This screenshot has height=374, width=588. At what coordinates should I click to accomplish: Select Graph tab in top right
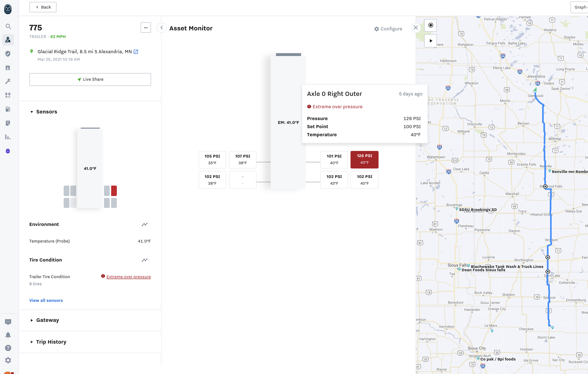(x=581, y=7)
